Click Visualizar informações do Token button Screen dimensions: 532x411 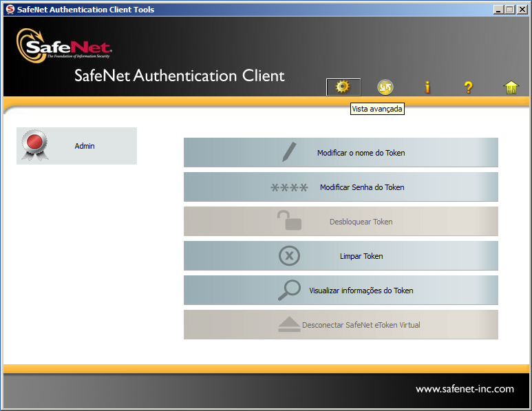point(341,290)
